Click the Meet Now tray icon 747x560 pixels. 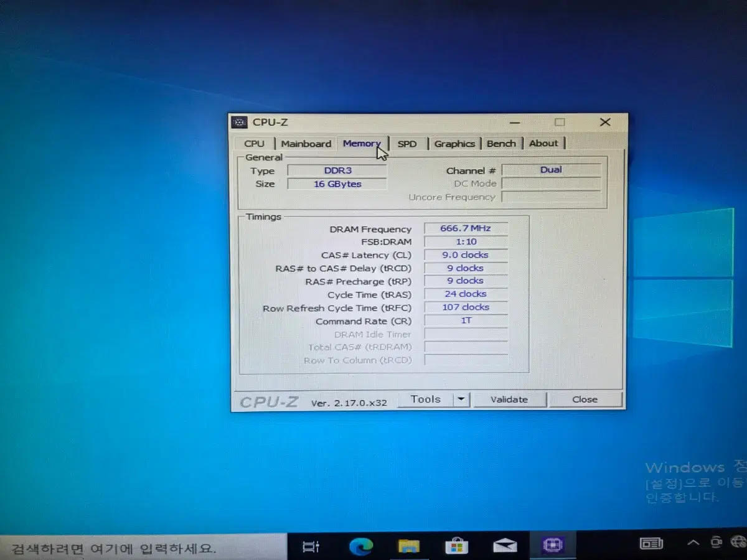coord(717,543)
